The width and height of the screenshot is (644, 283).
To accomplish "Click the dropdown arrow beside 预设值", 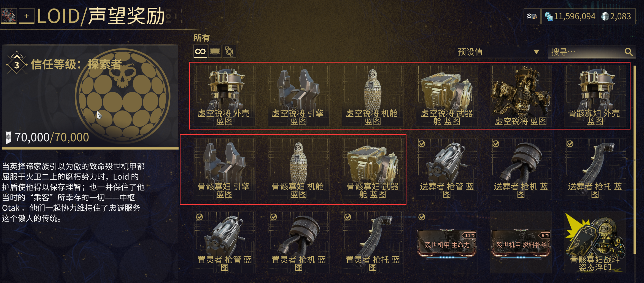I will [x=536, y=52].
